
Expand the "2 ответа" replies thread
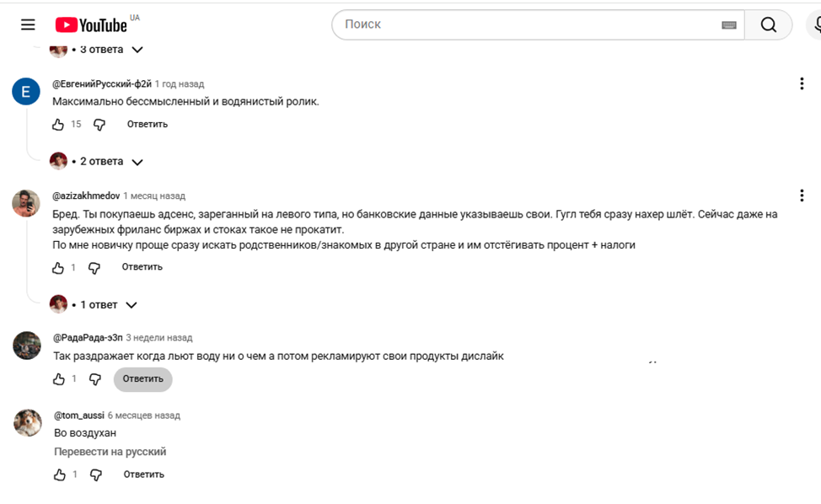pos(97,162)
